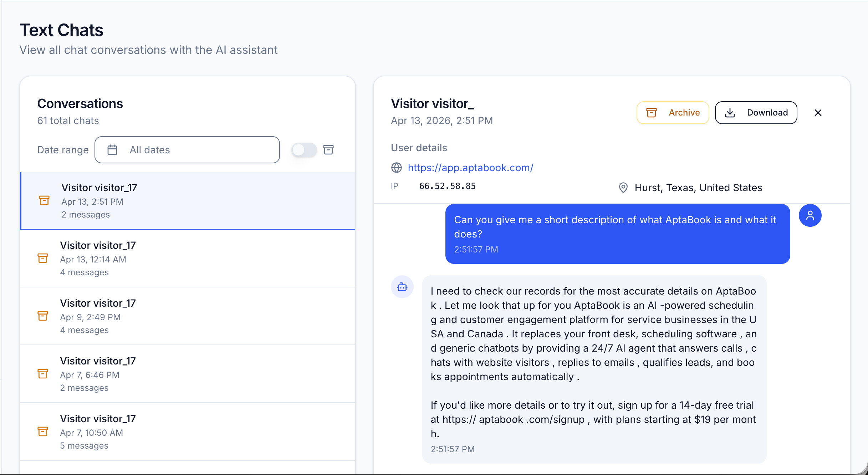This screenshot has height=475, width=868.
Task: Close the visitor conversation detail panel
Action: pos(818,113)
